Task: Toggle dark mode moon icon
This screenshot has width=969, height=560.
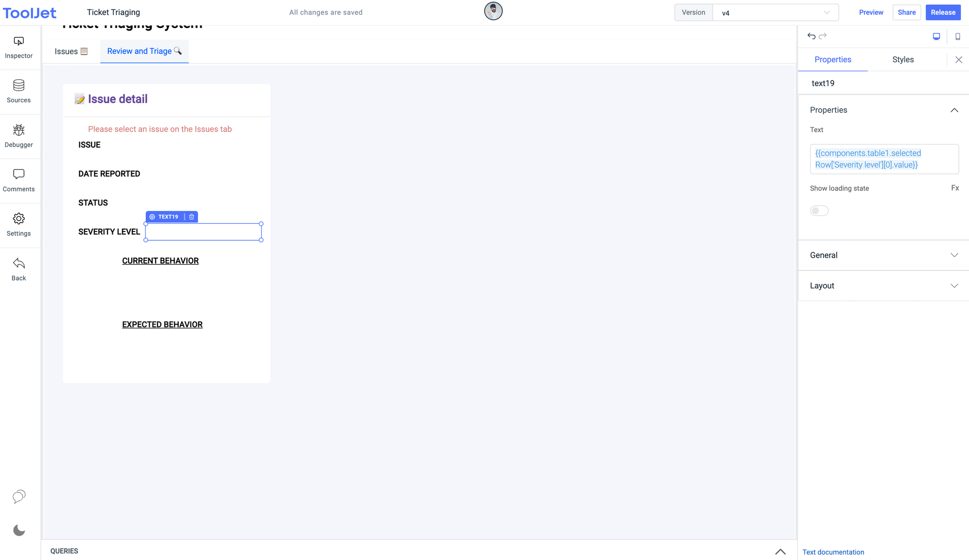Action: (x=19, y=530)
